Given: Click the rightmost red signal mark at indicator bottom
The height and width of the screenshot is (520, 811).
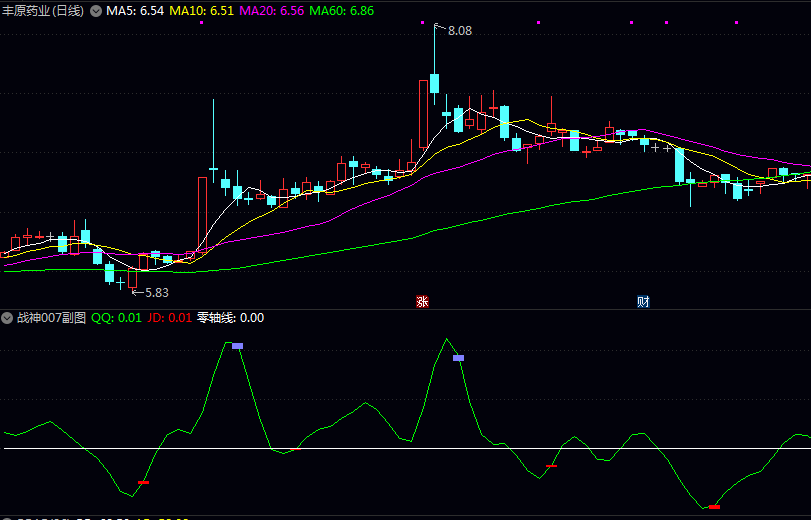Looking at the screenshot, I should click(x=714, y=507).
